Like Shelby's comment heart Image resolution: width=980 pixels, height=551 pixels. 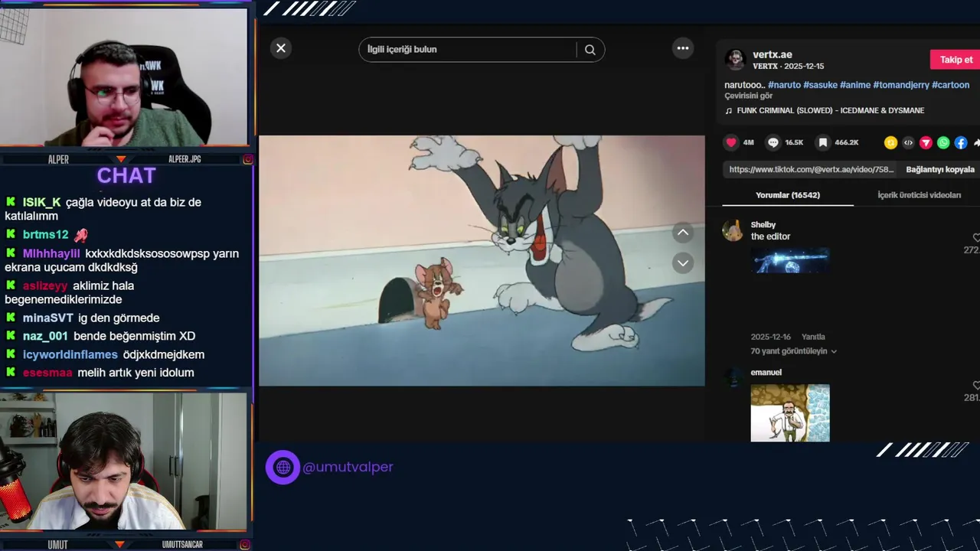(976, 238)
